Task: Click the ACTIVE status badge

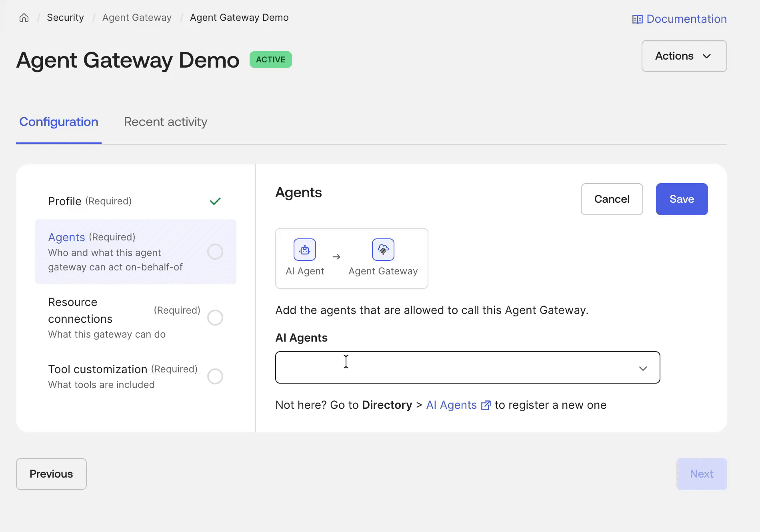Action: pyautogui.click(x=271, y=60)
